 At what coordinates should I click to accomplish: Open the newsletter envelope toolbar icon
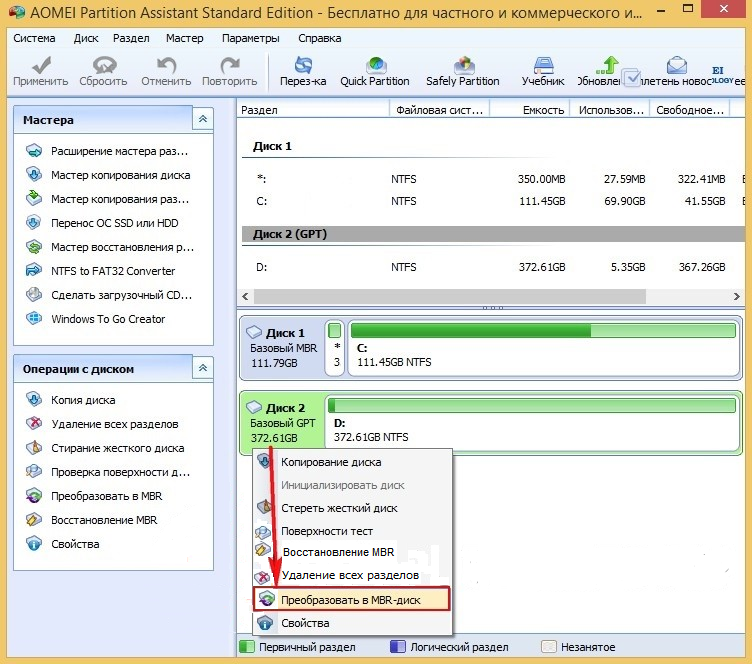677,65
